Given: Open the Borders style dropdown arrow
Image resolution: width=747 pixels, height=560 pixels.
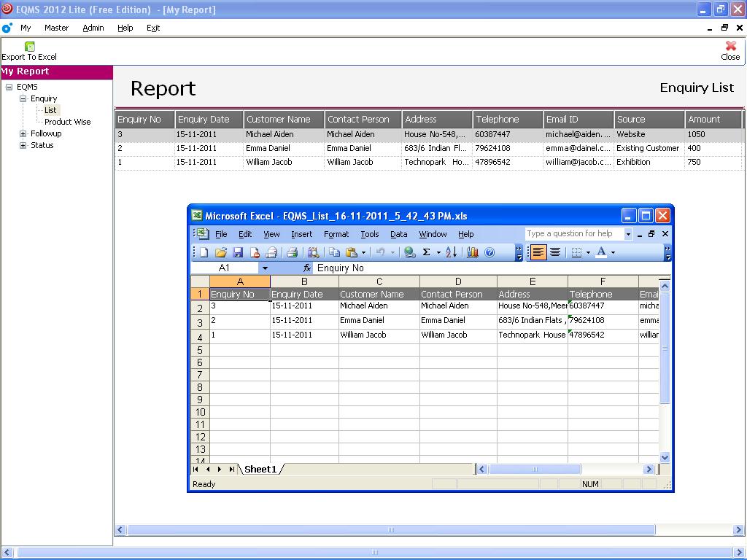Looking at the screenshot, I should pyautogui.click(x=589, y=252).
